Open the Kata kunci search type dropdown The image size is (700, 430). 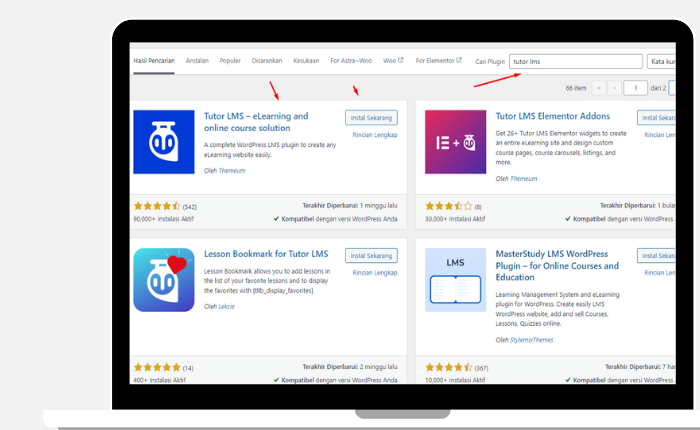point(661,62)
